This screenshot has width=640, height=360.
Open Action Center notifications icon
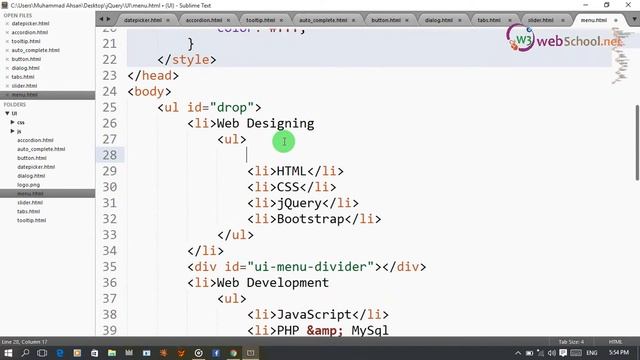coord(563,353)
